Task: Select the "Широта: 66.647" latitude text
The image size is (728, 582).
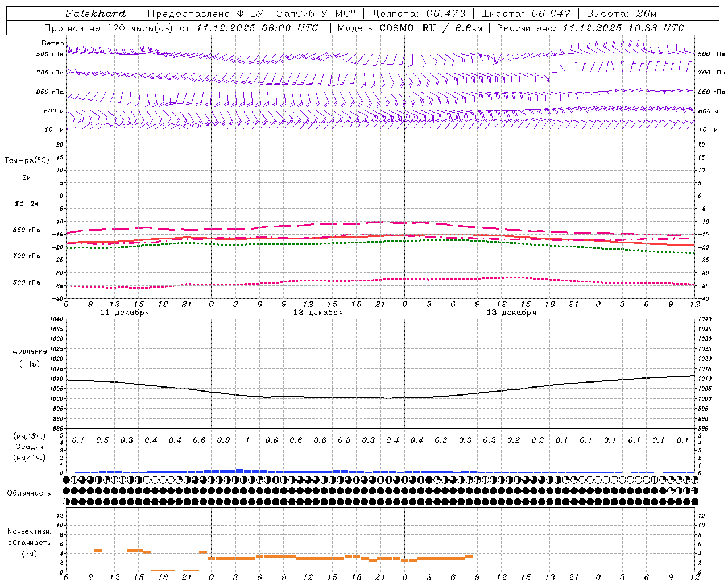Action: 526,14
